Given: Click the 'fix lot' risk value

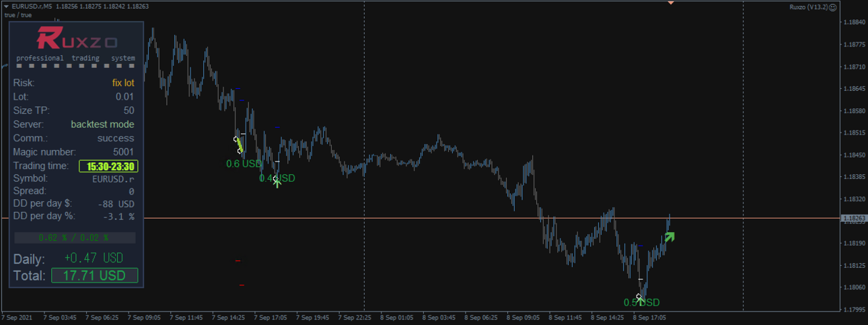Looking at the screenshot, I should point(123,83).
